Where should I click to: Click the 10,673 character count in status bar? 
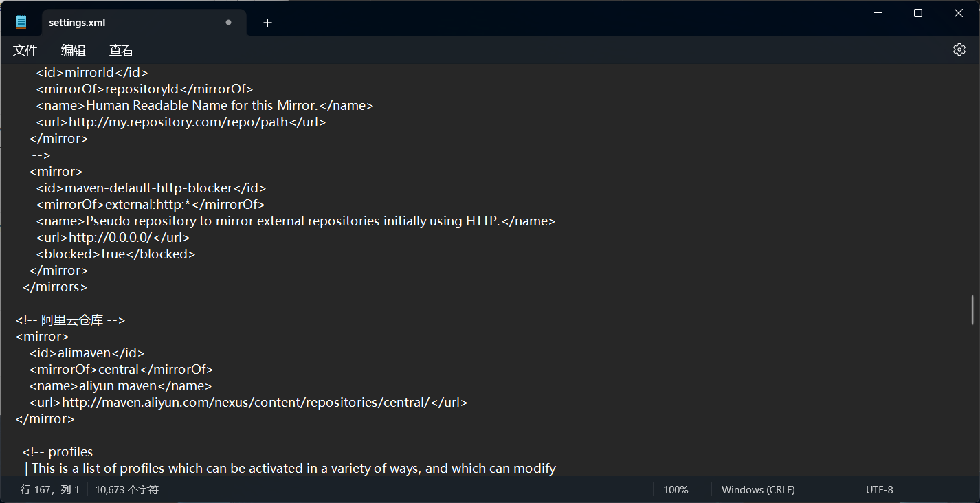pyautogui.click(x=126, y=490)
